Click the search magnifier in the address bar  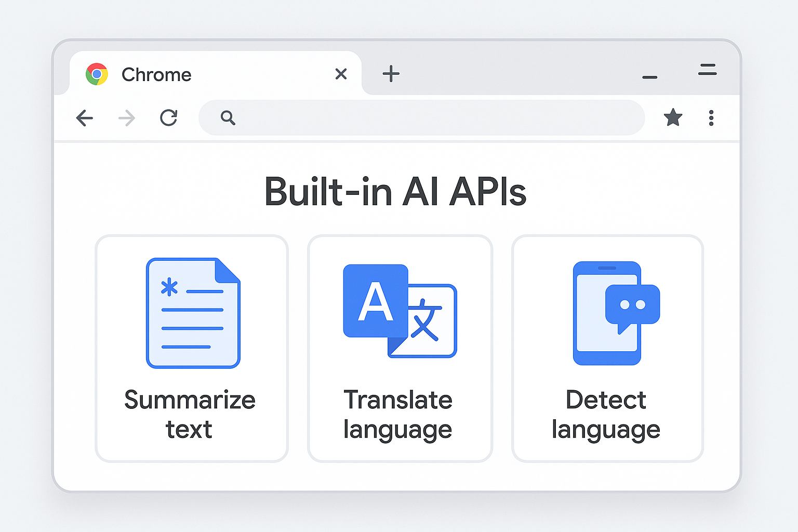click(x=228, y=118)
